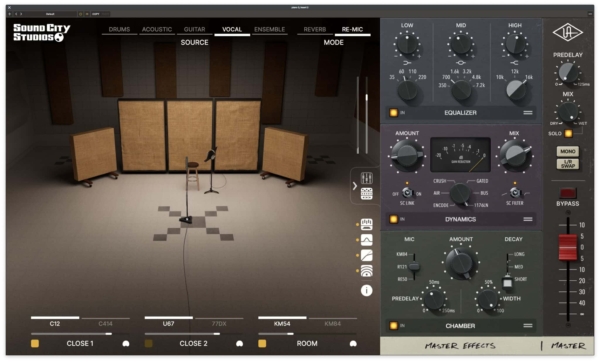The width and height of the screenshot is (600, 362).
Task: Enable the Close 2 mic channel
Action: [x=148, y=344]
